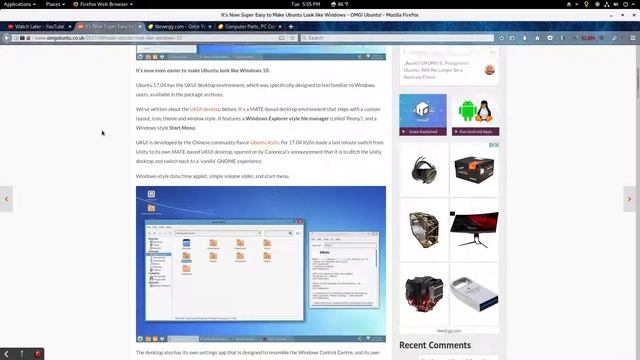Viewport: 640px width, 360px height.
Task: Click the Recent Comments heading
Action: pos(435,345)
